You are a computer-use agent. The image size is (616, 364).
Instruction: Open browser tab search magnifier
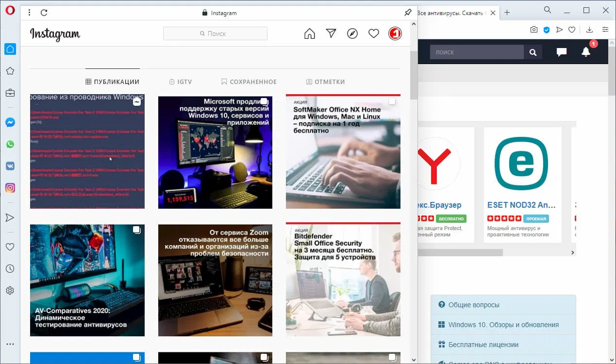(x=548, y=10)
